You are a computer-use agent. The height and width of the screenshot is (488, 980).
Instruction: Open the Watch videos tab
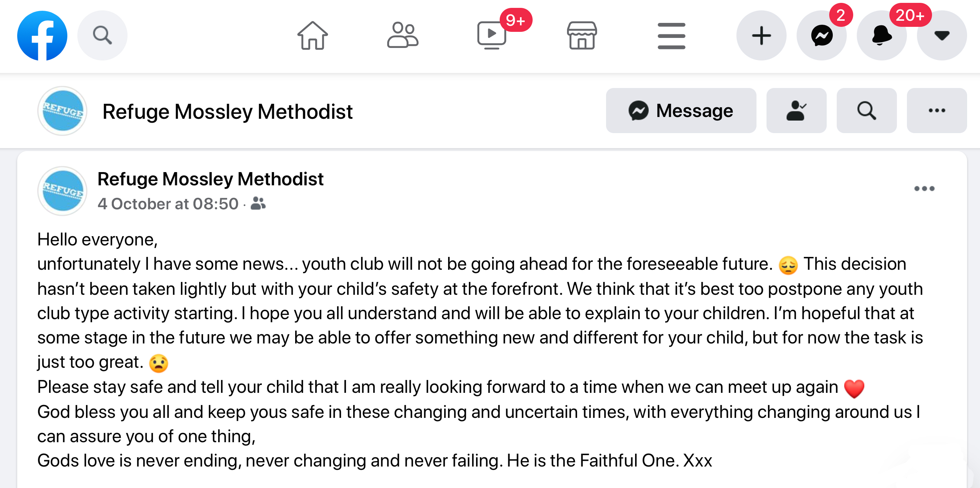(x=492, y=36)
